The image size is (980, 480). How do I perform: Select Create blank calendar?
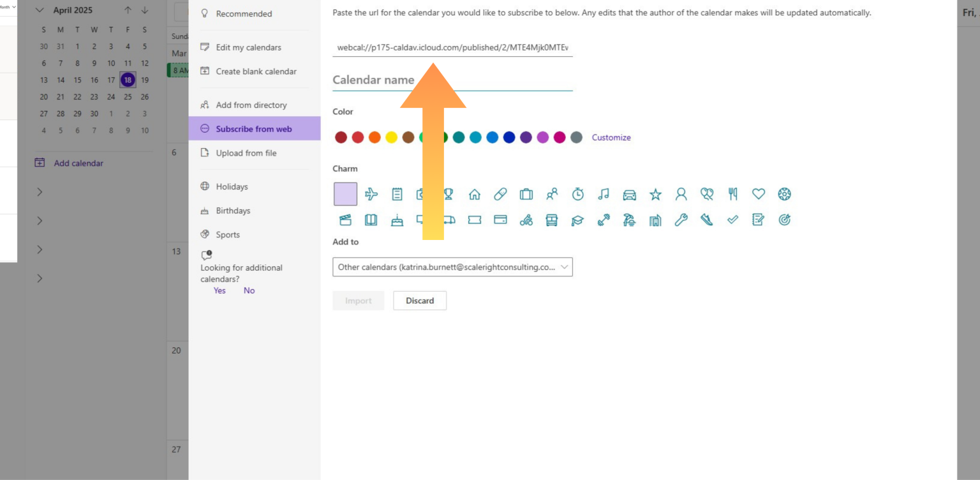pos(255,71)
